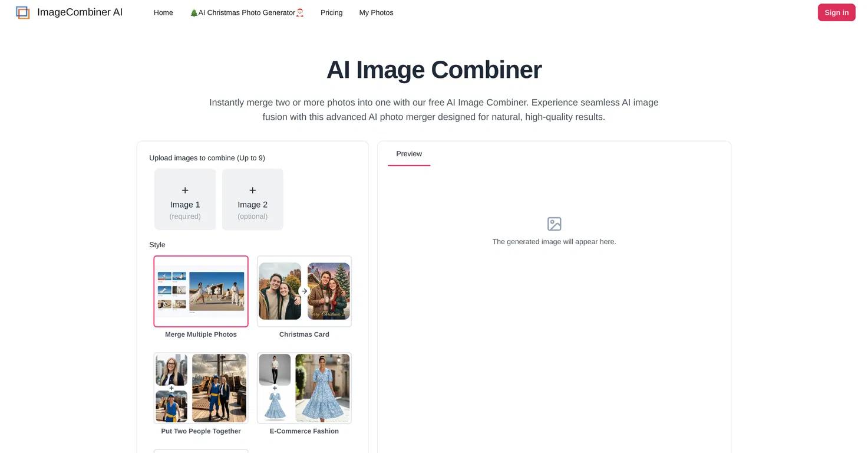Select the E-Commerce Fashion style
The height and width of the screenshot is (453, 868).
tap(304, 388)
